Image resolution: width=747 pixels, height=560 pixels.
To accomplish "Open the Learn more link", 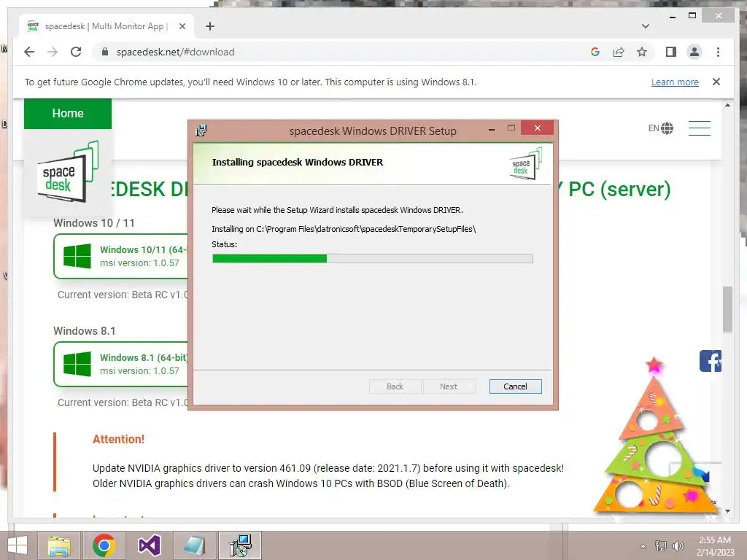I will (675, 82).
